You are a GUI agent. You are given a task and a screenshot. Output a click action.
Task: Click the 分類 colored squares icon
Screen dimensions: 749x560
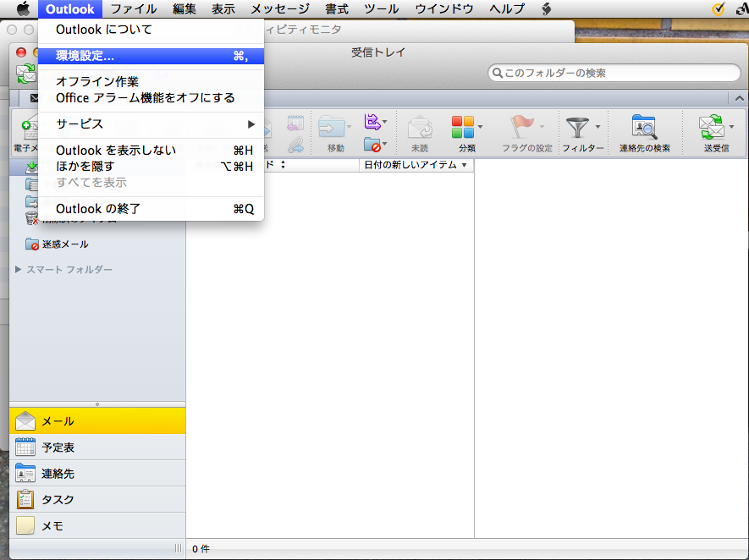[x=462, y=129]
